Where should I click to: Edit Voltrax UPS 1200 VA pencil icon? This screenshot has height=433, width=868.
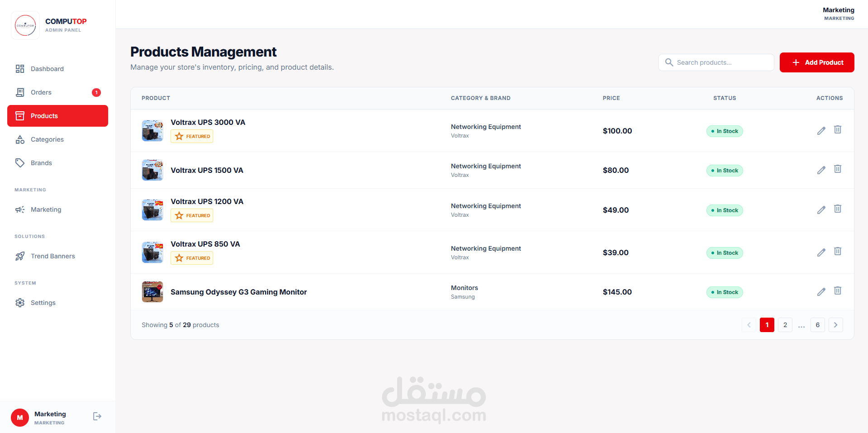pos(821,210)
